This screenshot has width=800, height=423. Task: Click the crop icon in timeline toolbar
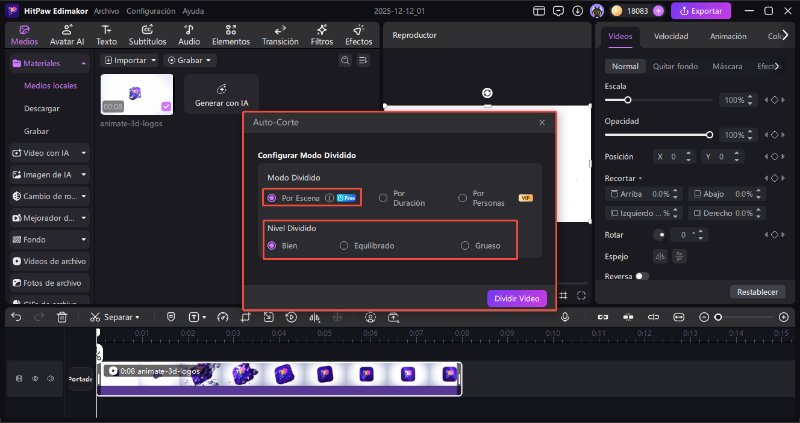coord(245,317)
